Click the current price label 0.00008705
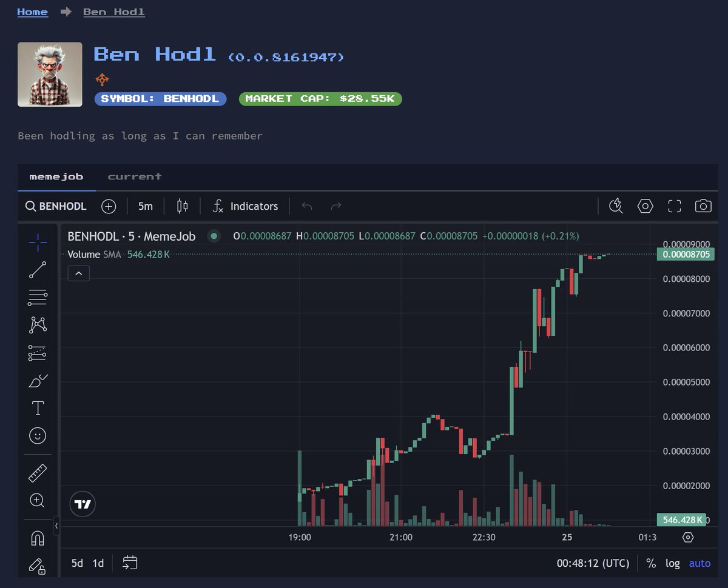 click(x=686, y=255)
